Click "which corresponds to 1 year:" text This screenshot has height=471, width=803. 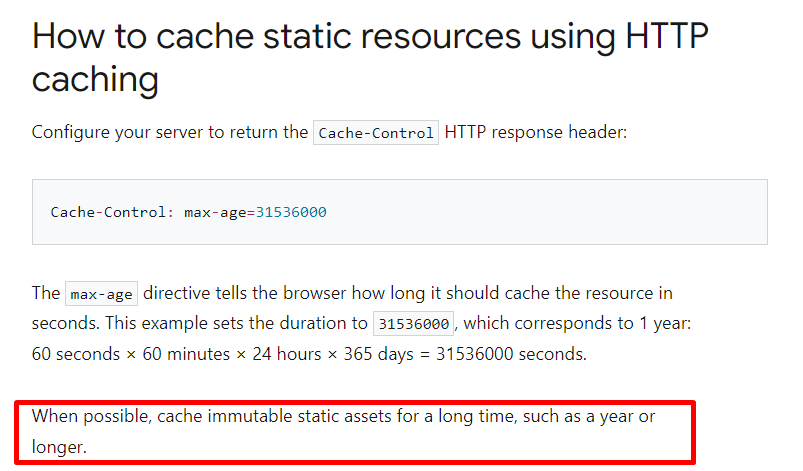pyautogui.click(x=577, y=323)
